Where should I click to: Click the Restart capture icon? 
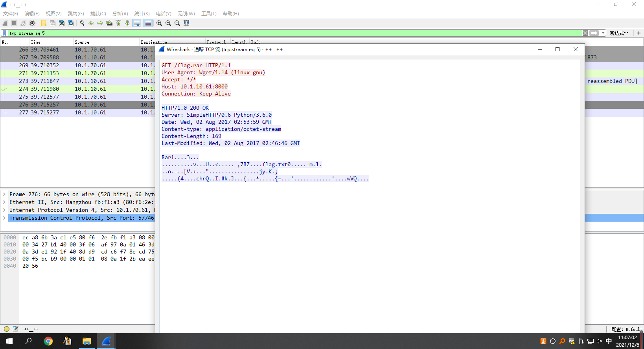click(x=23, y=23)
